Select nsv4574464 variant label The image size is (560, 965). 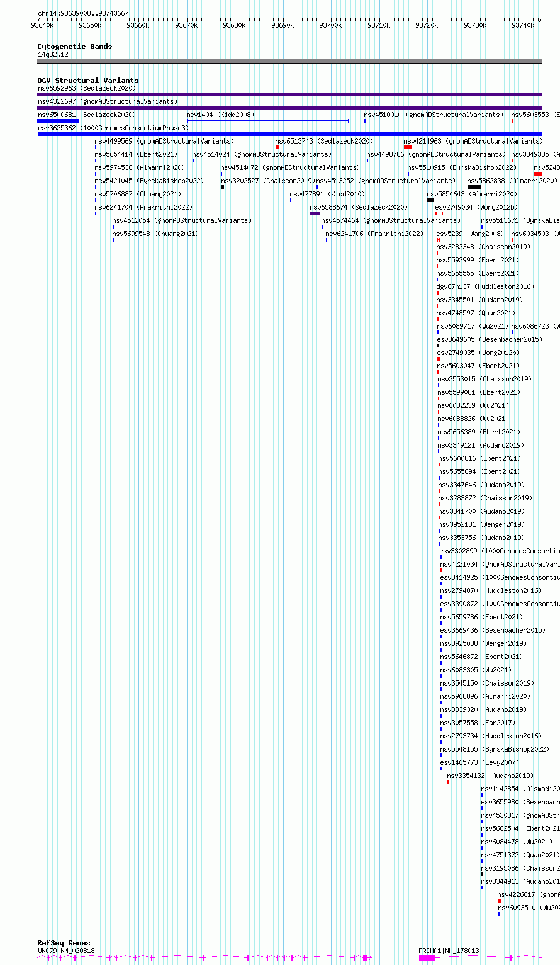click(x=391, y=220)
